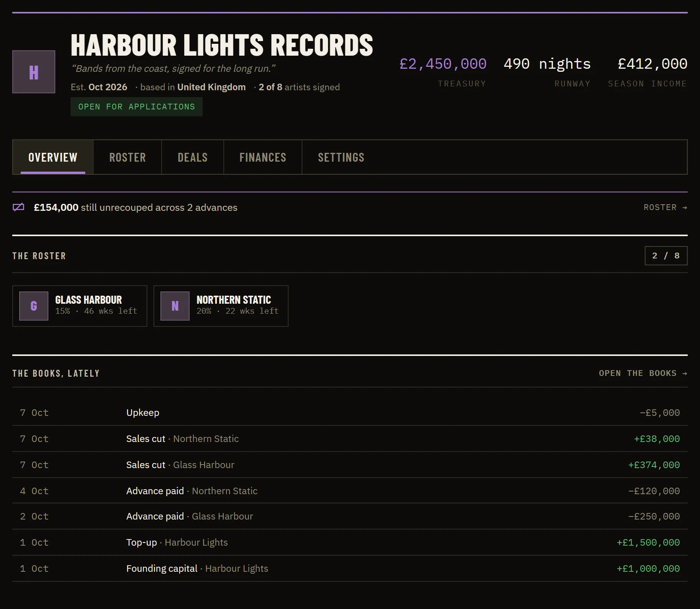The height and width of the screenshot is (609, 700).
Task: Go to the Finances tab
Action: tap(263, 157)
